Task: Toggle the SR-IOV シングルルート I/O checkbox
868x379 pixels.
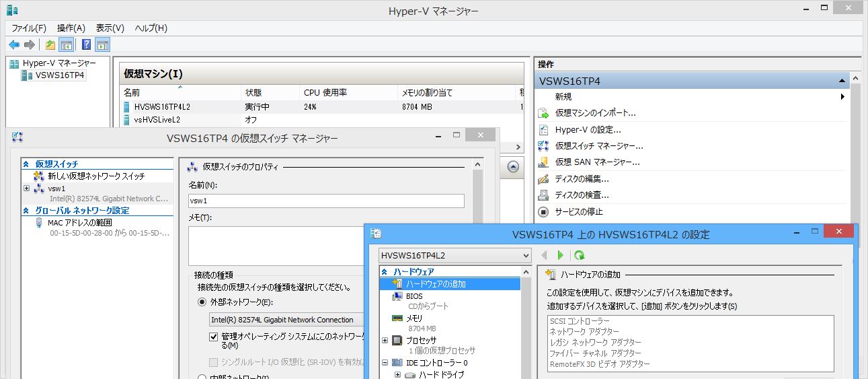Action: 214,362
